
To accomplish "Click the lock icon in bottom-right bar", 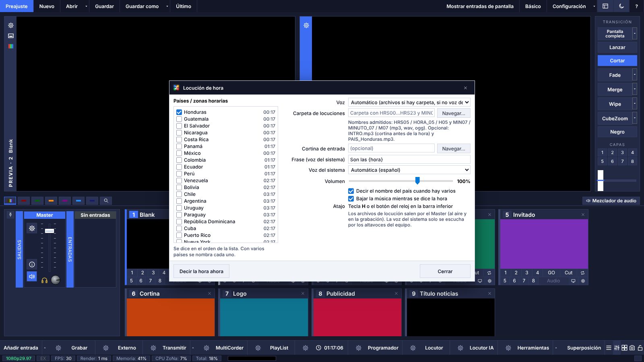I will [640, 348].
